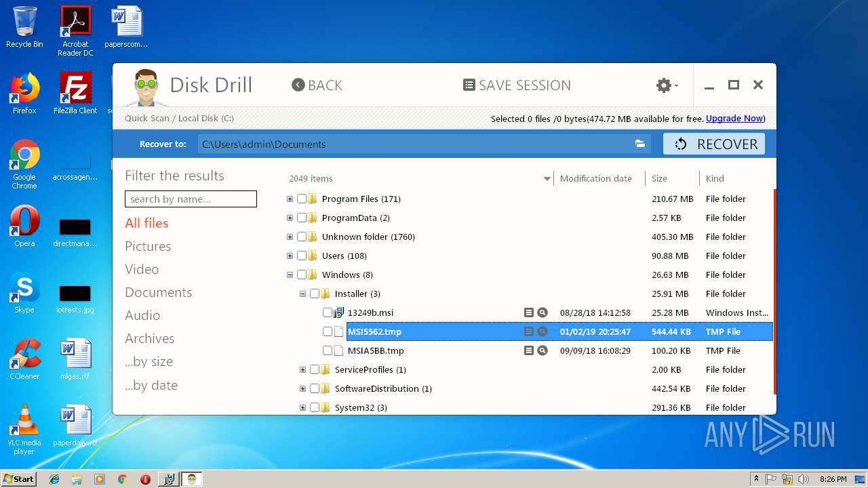
Task: Open Windows Explorer from the taskbar
Action: (x=77, y=479)
